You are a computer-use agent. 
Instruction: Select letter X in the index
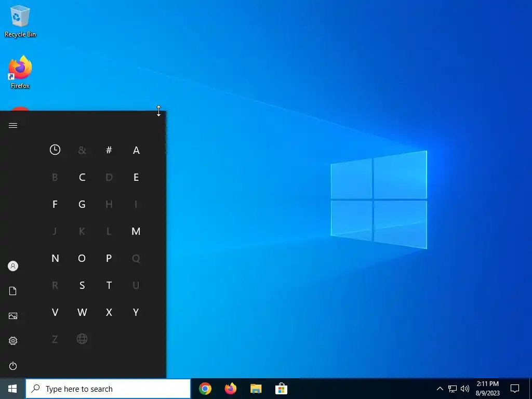109,312
